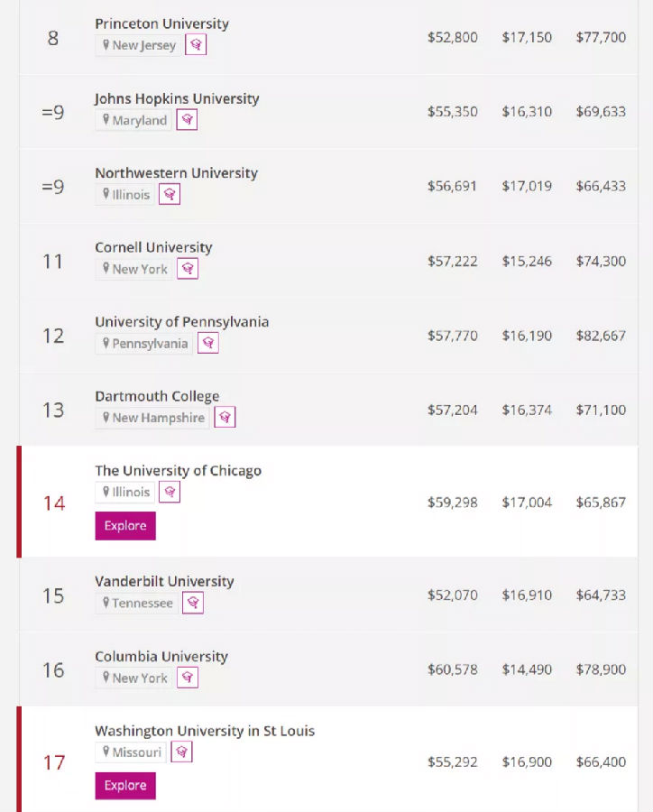The width and height of the screenshot is (653, 812).
Task: Open the Princeton University link
Action: tap(162, 23)
